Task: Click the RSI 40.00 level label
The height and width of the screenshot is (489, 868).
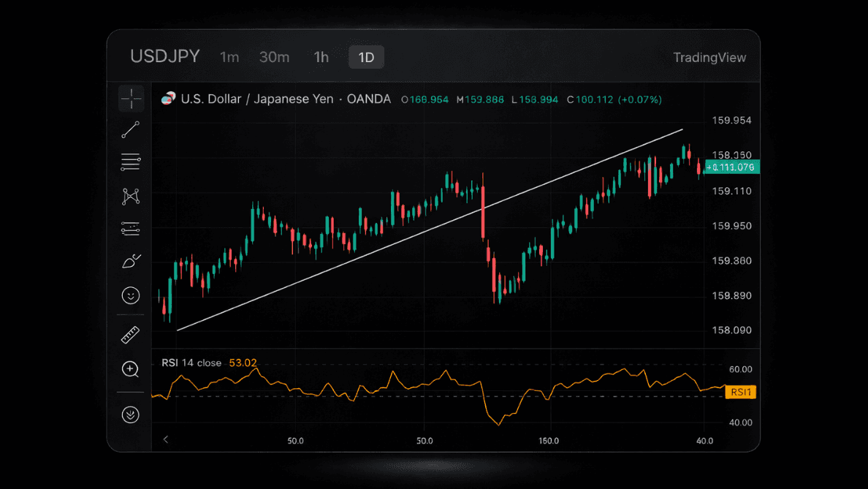Action: click(741, 422)
